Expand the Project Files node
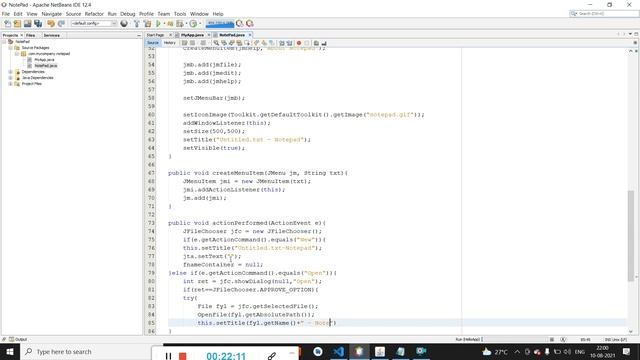 11,84
